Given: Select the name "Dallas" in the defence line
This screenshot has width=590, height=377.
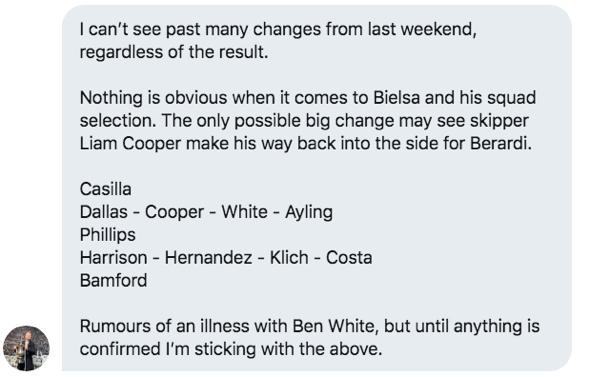Looking at the screenshot, I should [x=103, y=212].
